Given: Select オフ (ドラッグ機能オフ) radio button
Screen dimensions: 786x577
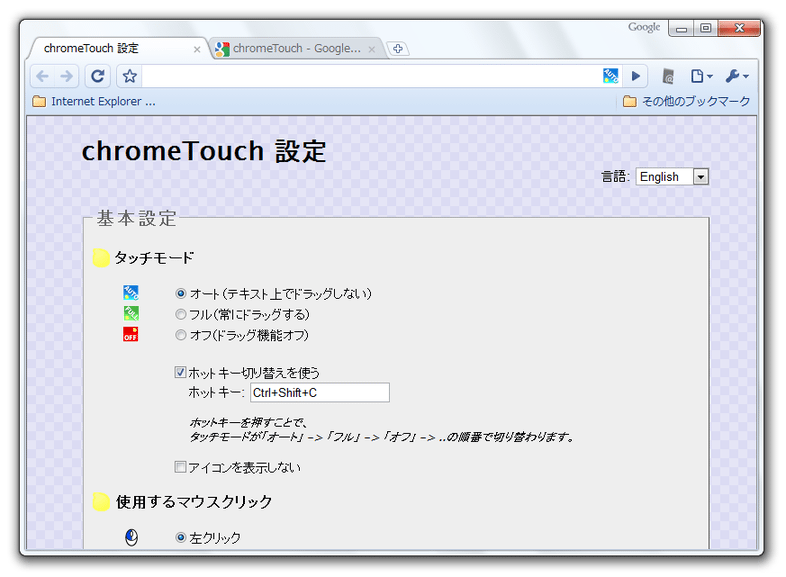Looking at the screenshot, I should point(180,335).
